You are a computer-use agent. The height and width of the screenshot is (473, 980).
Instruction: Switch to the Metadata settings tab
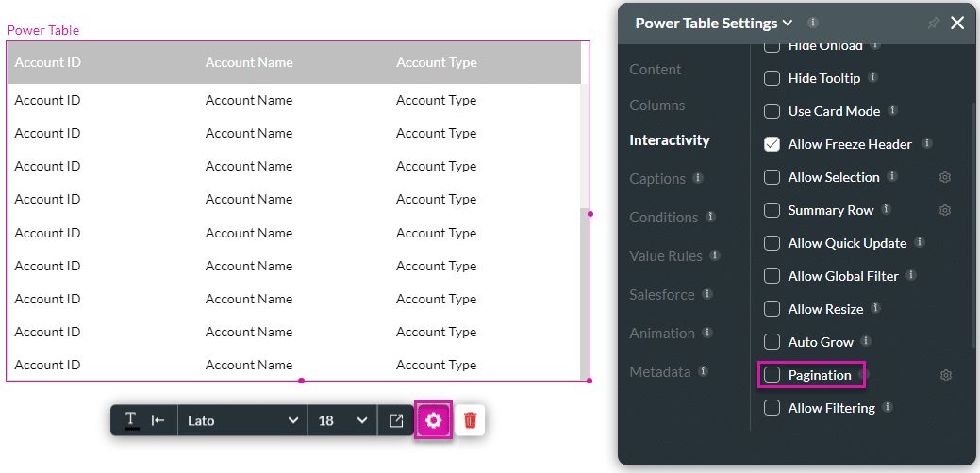(660, 372)
